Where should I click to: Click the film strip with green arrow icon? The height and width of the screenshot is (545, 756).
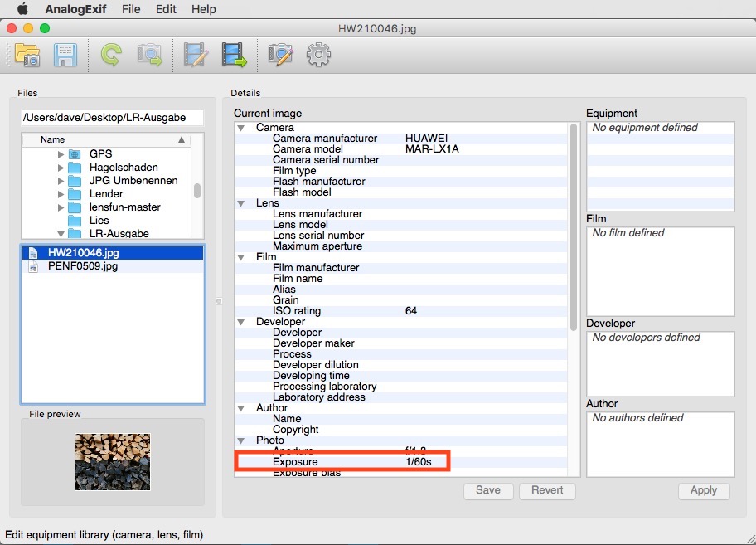(x=235, y=56)
